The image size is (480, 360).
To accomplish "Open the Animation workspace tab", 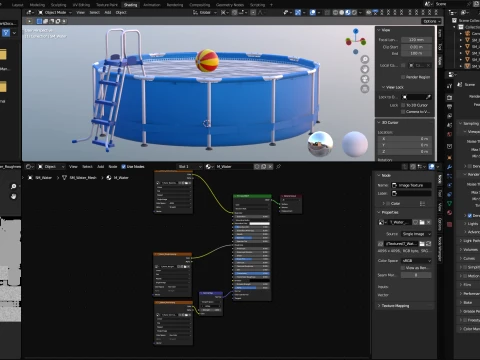I will [152, 5].
